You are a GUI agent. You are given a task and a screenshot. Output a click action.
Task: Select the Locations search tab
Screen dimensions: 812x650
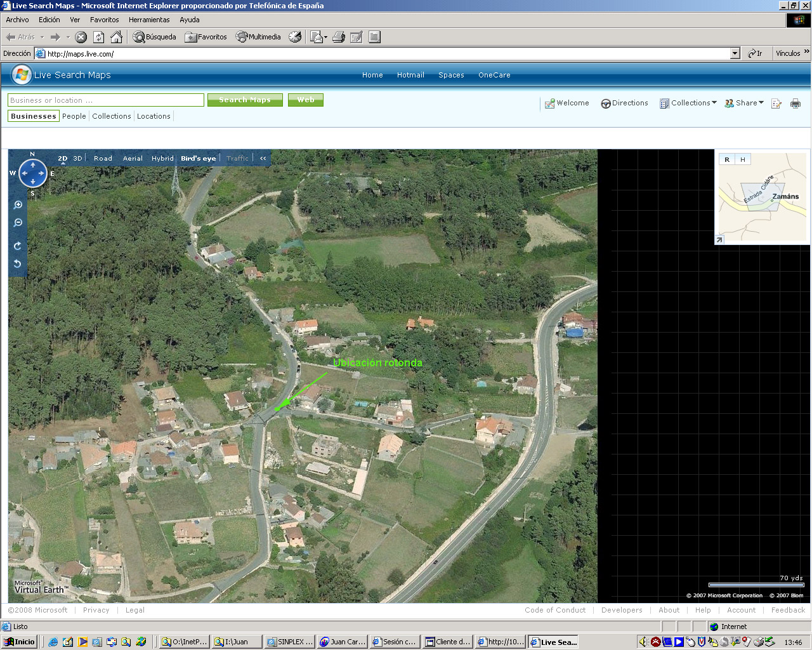154,116
